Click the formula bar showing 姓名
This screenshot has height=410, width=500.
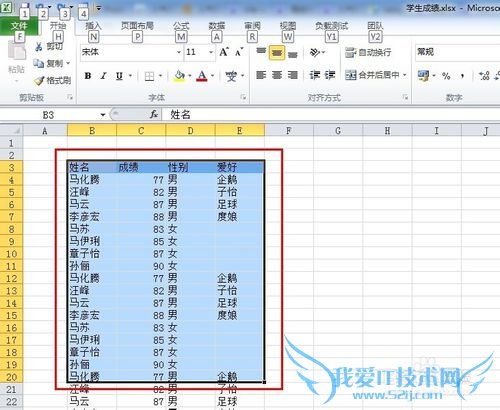(x=331, y=115)
